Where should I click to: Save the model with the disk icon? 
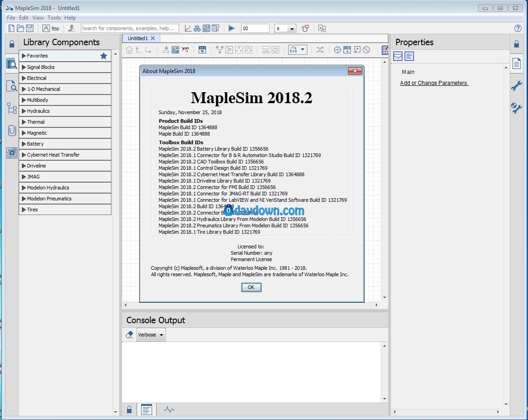30,28
